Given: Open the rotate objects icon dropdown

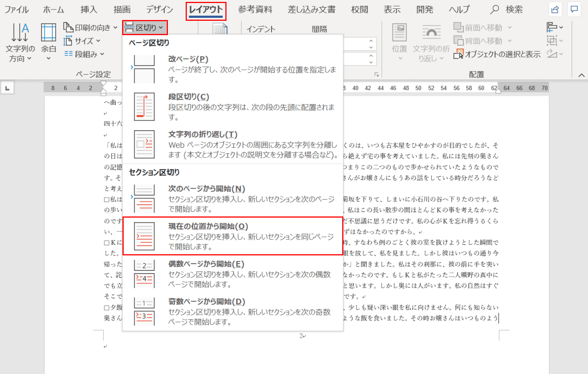Looking at the screenshot, I should [x=555, y=54].
